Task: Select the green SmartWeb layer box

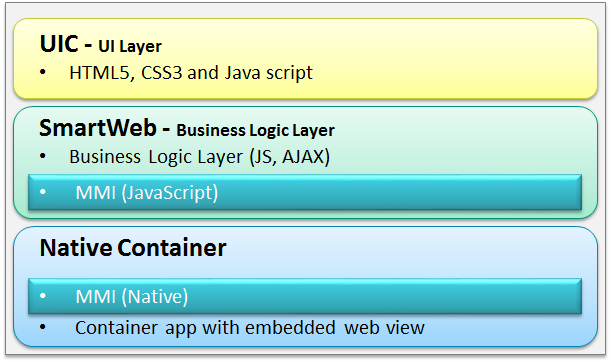Action: tap(306, 162)
